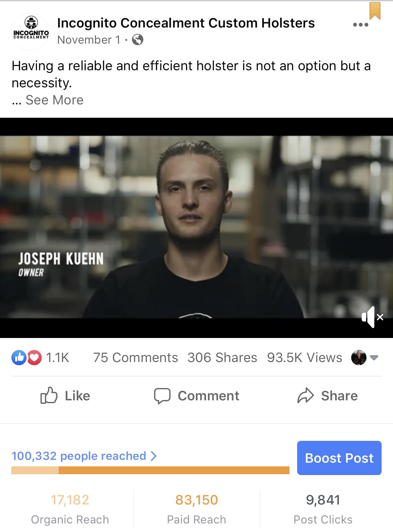Open the Incognito Concealment Custom Holsters page

(186, 23)
